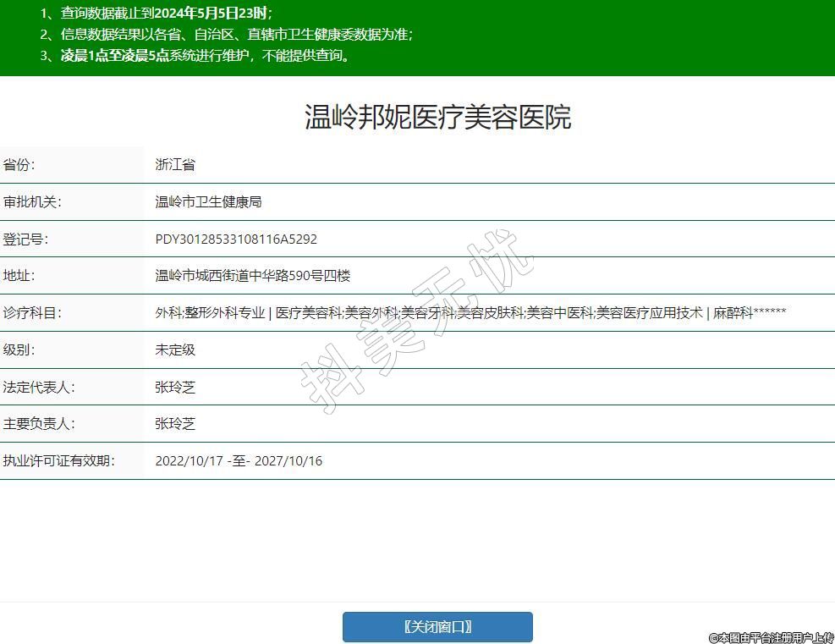This screenshot has height=644, width=835.
Task: Click the 关闭窗口 button
Action: (437, 627)
